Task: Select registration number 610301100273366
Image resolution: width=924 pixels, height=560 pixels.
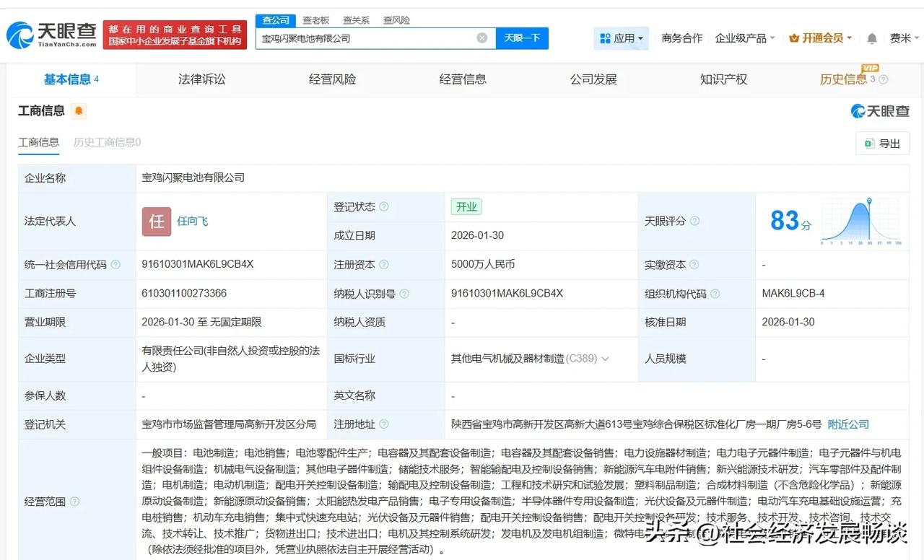Action: click(x=184, y=293)
